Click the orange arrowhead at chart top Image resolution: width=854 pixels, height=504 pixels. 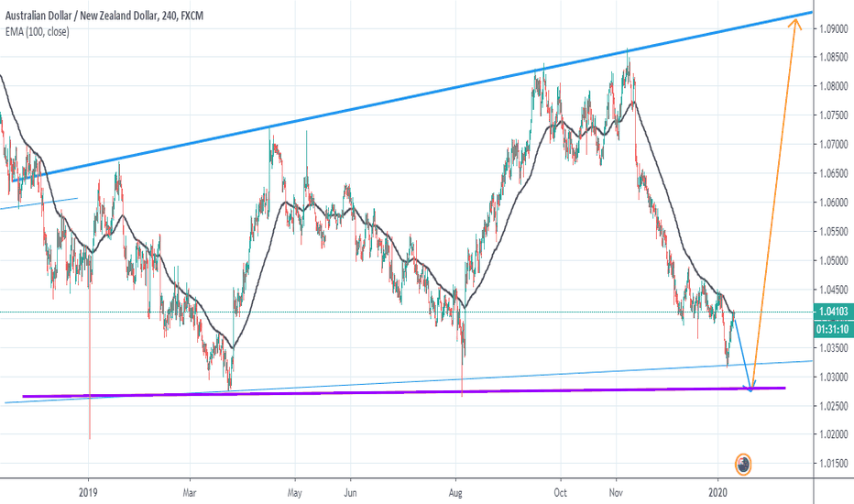click(794, 24)
